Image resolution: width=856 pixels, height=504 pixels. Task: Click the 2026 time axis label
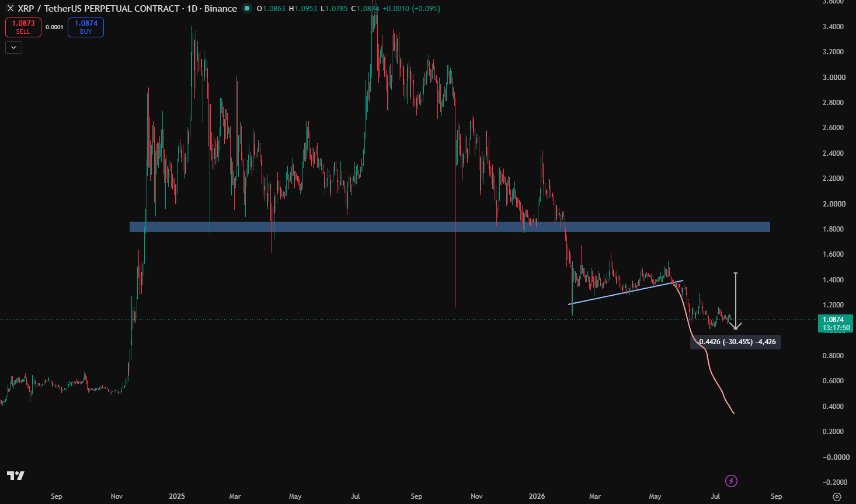coord(537,496)
